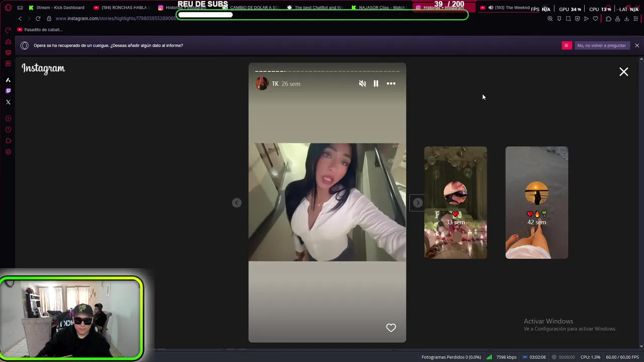644x362 pixels.
Task: Open the workspaces icon in sidebar
Action: click(8, 52)
